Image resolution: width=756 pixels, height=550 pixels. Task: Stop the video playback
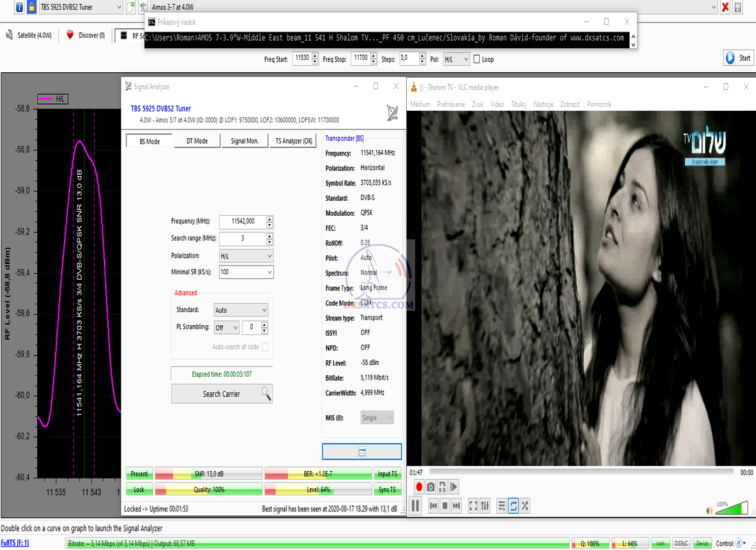pos(445,506)
